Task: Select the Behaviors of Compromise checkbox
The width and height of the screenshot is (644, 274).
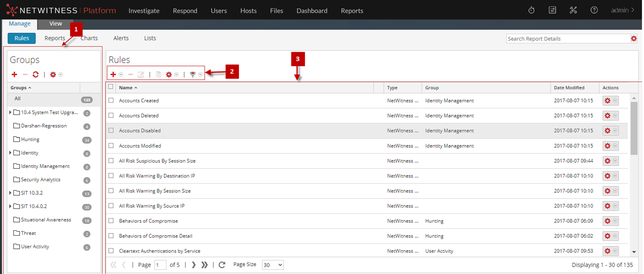Action: click(x=111, y=221)
